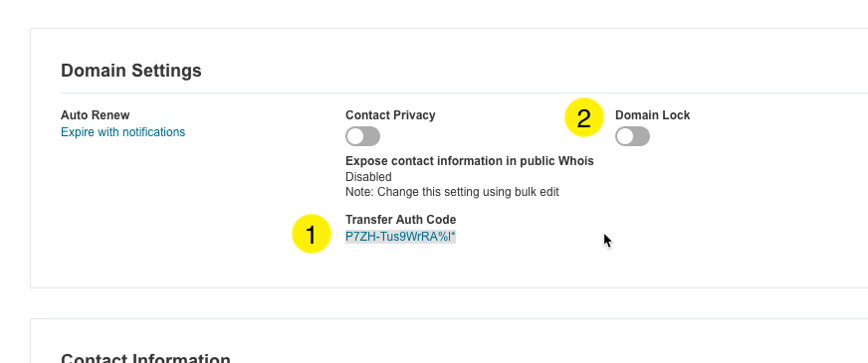Toggle the Contact Privacy switch
The height and width of the screenshot is (363, 868).
(362, 136)
